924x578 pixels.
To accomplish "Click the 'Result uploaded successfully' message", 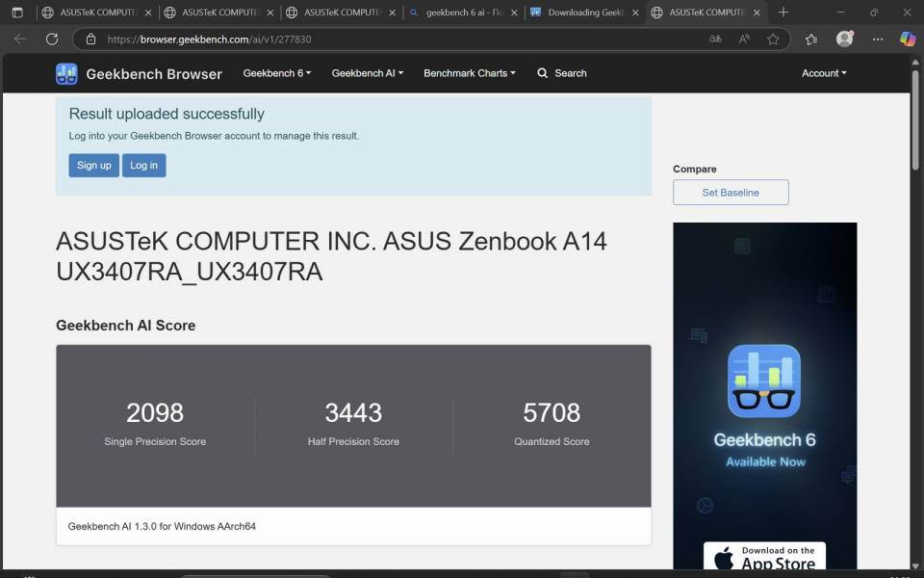I will (x=167, y=114).
